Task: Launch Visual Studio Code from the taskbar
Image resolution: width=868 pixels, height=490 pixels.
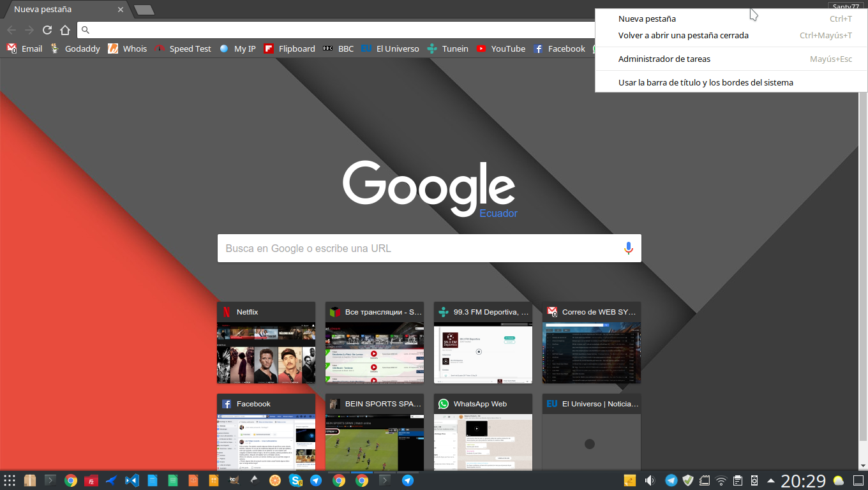Action: [x=132, y=480]
